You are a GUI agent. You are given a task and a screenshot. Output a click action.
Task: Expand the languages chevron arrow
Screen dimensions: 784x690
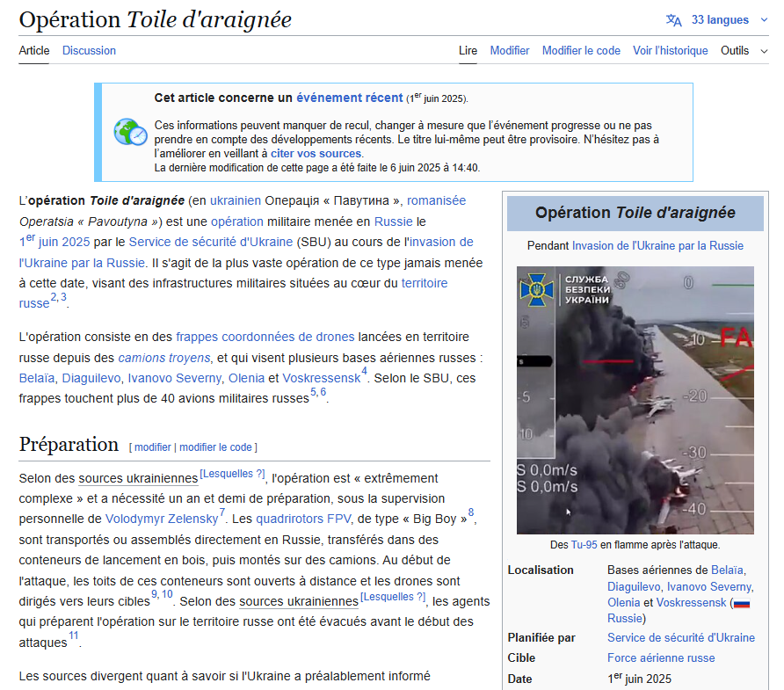pyautogui.click(x=764, y=20)
